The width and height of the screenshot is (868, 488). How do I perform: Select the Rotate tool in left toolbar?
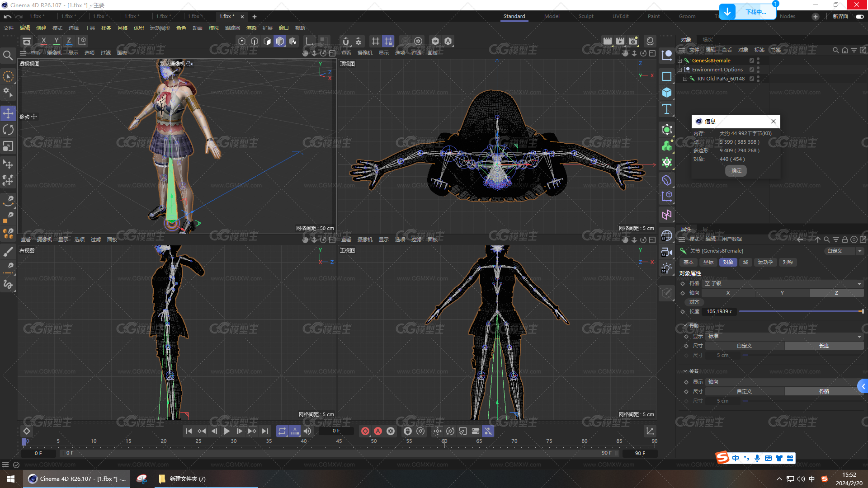pos(8,130)
